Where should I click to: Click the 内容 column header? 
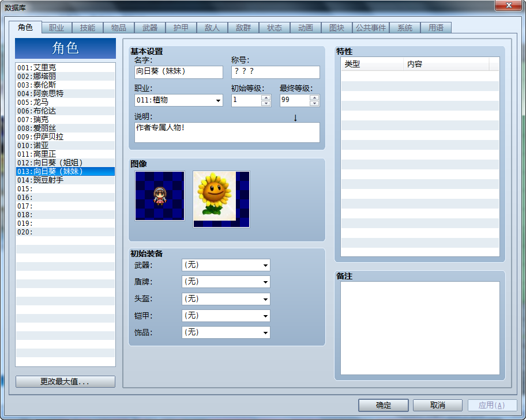coord(446,64)
